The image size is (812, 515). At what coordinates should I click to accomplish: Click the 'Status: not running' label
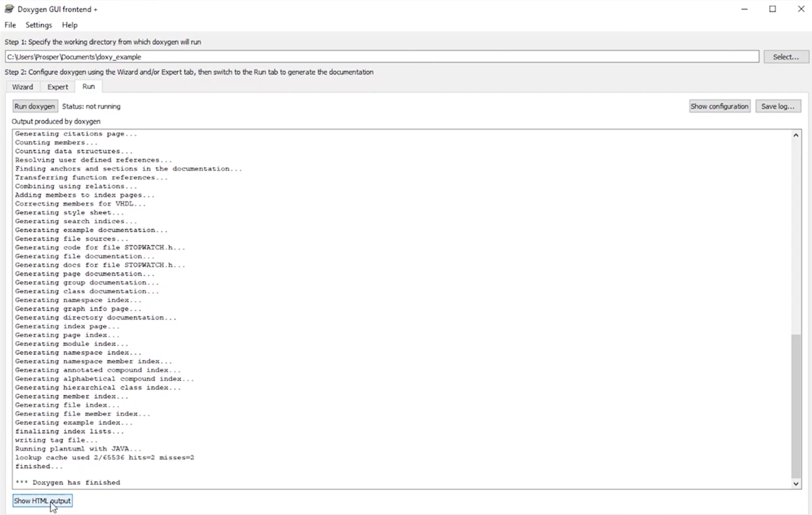91,106
